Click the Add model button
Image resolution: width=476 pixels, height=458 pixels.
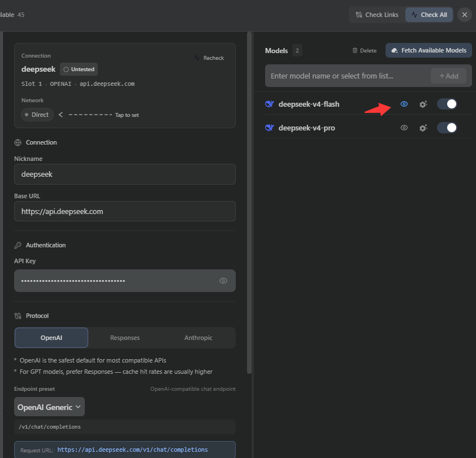tap(449, 76)
